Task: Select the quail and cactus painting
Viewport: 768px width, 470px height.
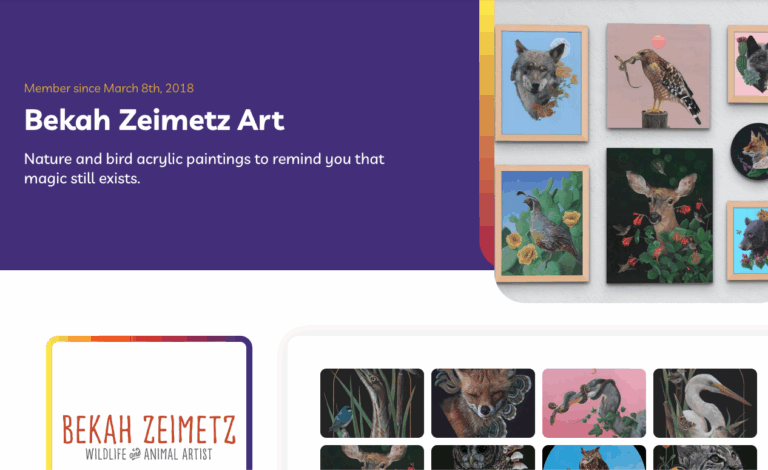Action: 541,224
